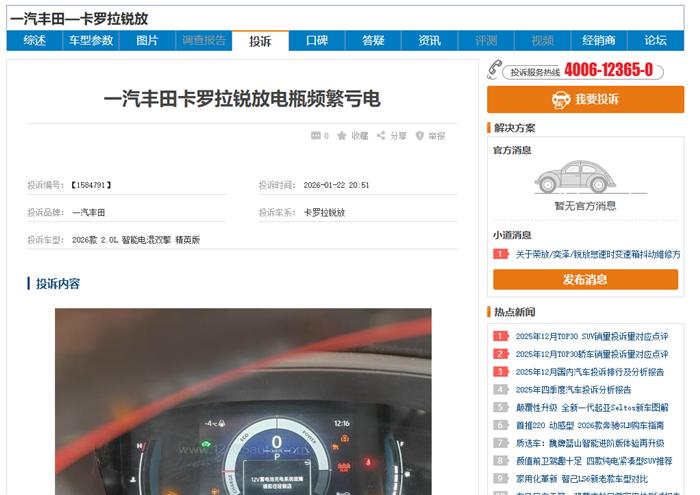700x495 pixels.
Task: Select the 论坛 forum tab
Action: [x=655, y=41]
